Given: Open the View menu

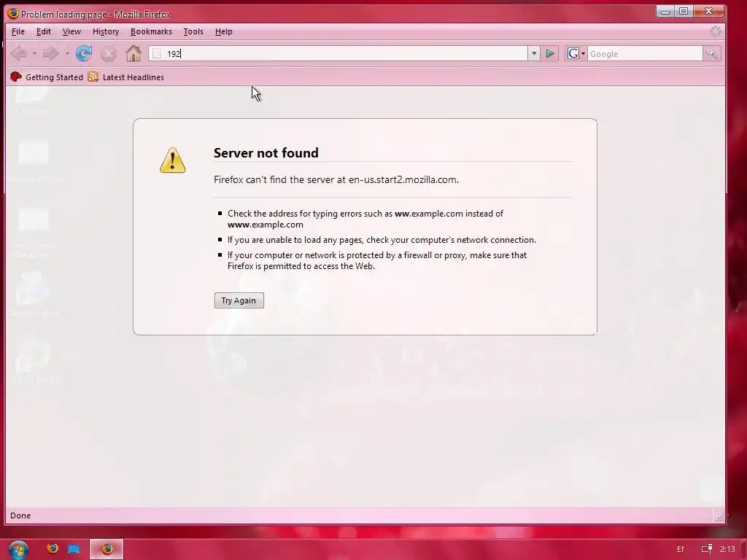Looking at the screenshot, I should 71,31.
